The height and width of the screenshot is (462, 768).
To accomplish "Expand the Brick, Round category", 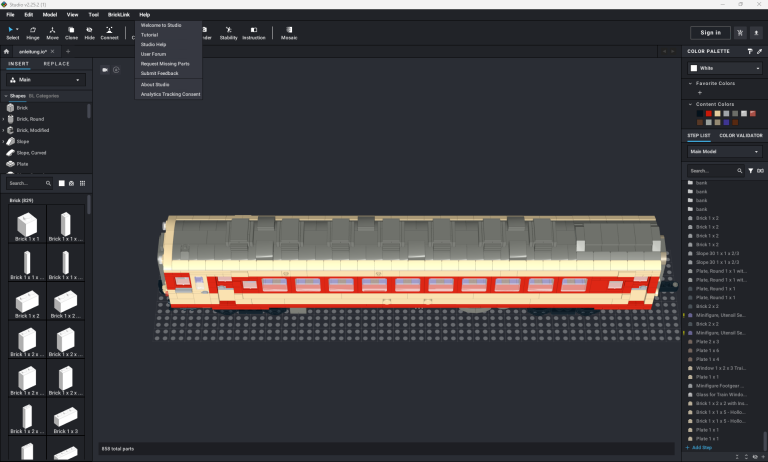I will [28, 119].
